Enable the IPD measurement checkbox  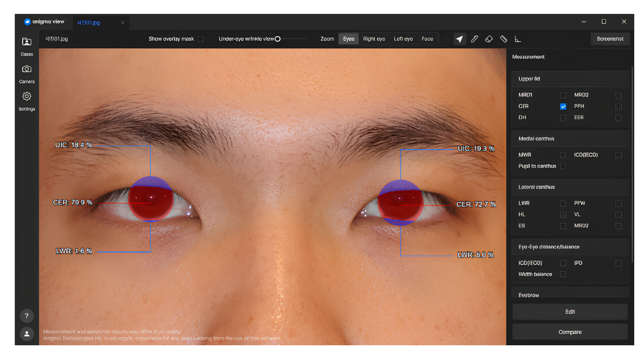pyautogui.click(x=618, y=263)
